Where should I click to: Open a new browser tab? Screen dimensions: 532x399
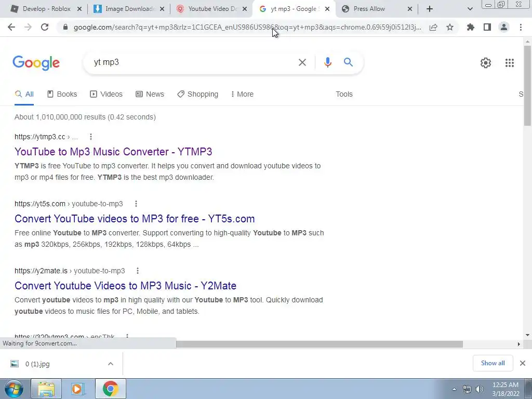point(430,9)
